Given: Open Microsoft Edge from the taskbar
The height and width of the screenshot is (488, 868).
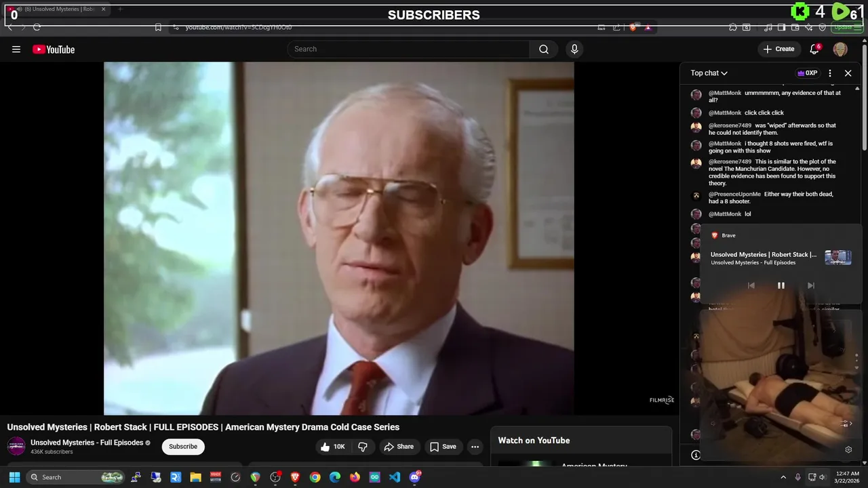Looking at the screenshot, I should pos(335,477).
